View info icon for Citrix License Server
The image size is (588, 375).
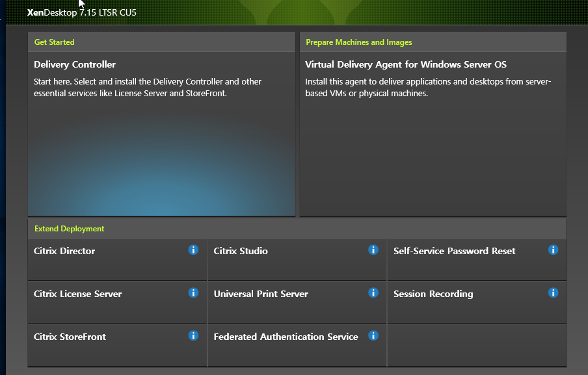[x=193, y=292]
